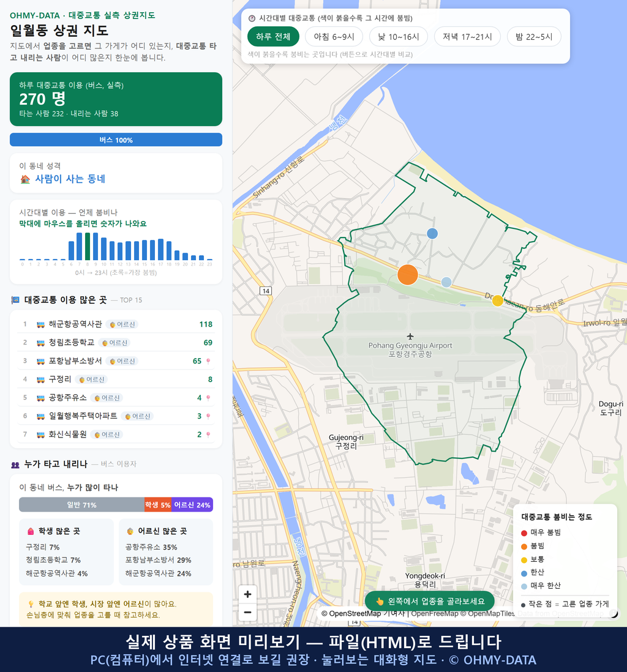Screen dimensions: 627x672
Task: Click the pin icon on 일월행복주택아파트 row
Action: (x=208, y=416)
